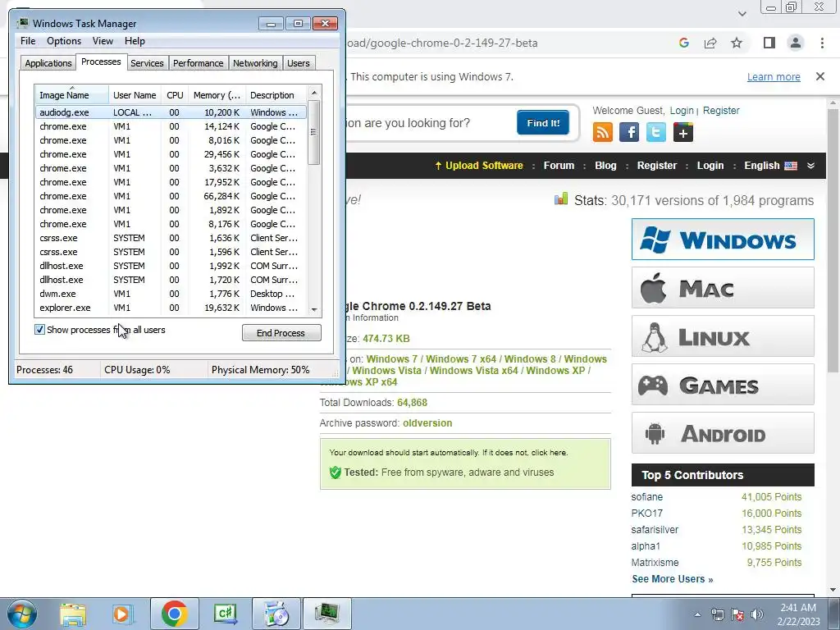Switch to the Performance tab
The image size is (840, 630).
[199, 63]
